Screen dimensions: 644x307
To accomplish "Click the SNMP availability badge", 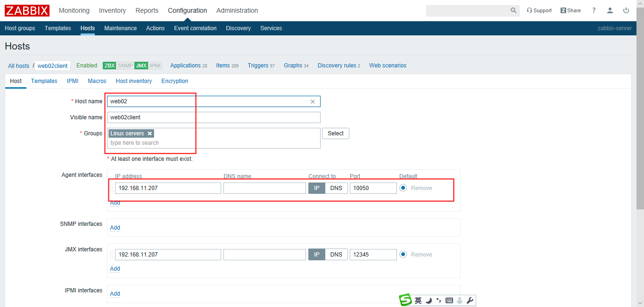I will pyautogui.click(x=125, y=66).
